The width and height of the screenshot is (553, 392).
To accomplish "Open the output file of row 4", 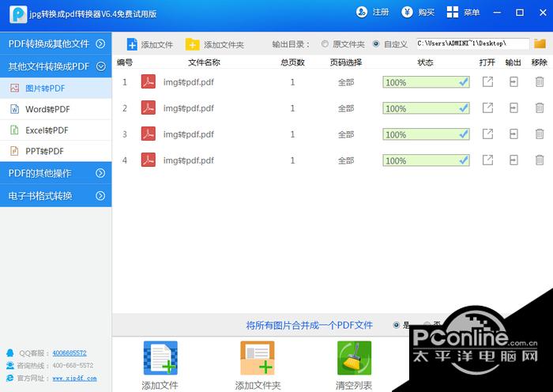I will 487,160.
